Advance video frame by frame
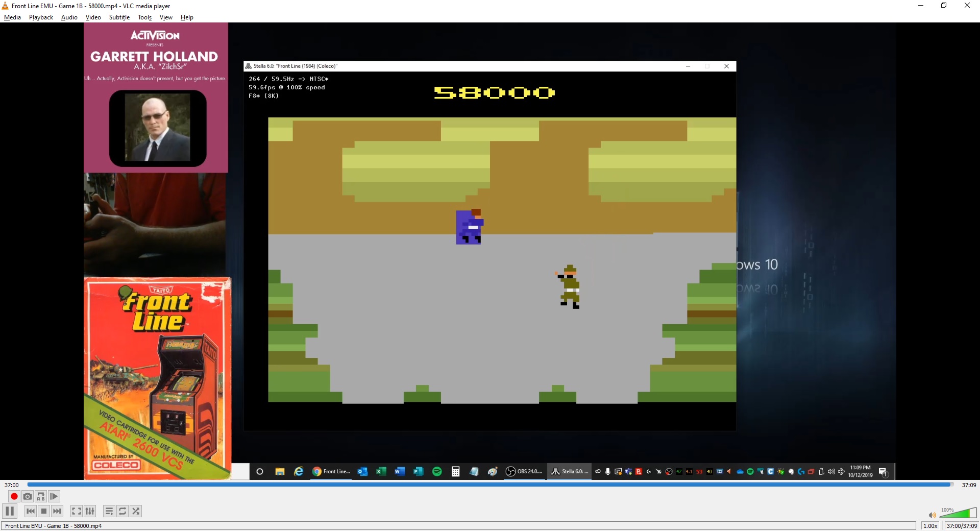The image size is (980, 531). tap(54, 496)
